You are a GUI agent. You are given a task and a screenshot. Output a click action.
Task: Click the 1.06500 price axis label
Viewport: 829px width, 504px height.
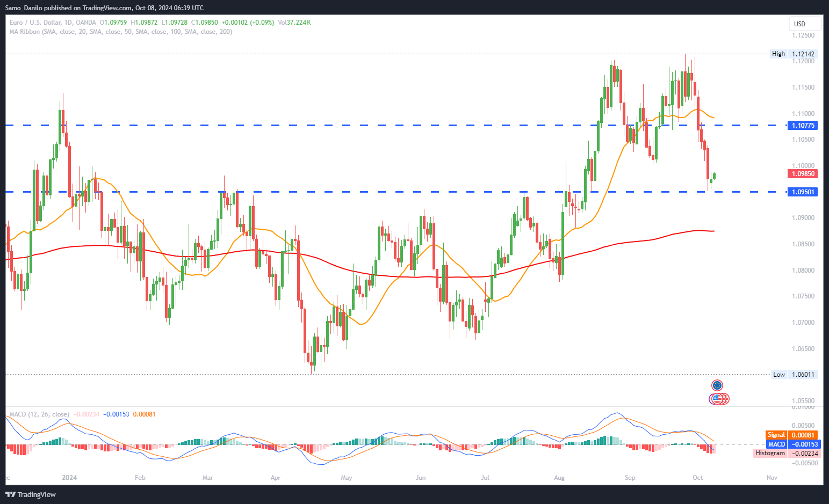[803, 349]
